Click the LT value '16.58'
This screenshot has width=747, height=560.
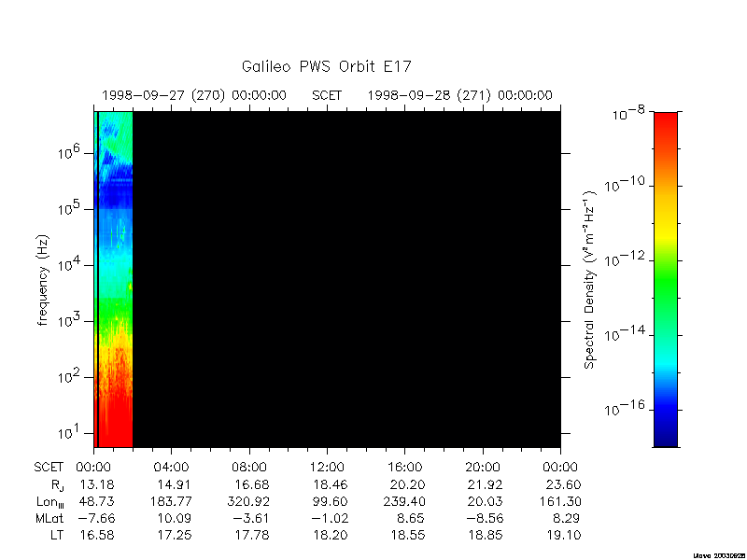point(97,536)
